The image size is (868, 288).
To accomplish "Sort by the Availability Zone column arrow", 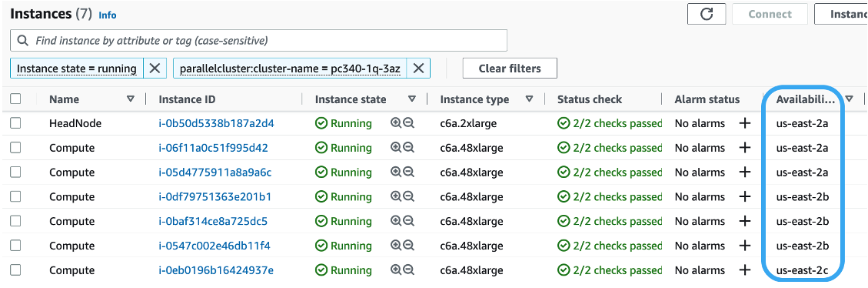I will tap(850, 99).
